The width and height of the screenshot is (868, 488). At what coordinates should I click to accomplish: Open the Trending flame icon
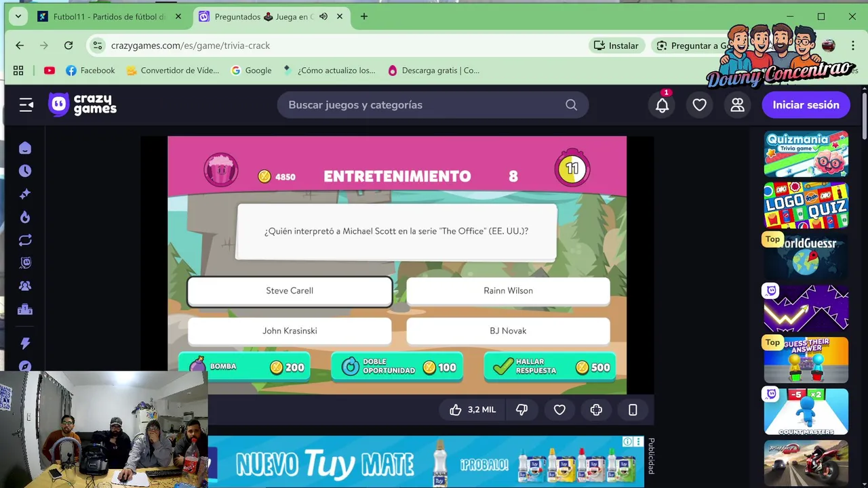click(x=25, y=218)
